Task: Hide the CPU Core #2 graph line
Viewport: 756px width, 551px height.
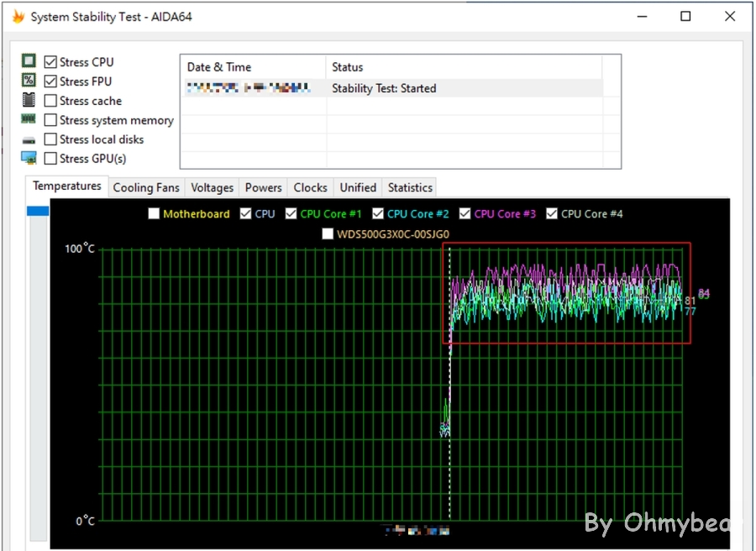Action: tap(378, 213)
